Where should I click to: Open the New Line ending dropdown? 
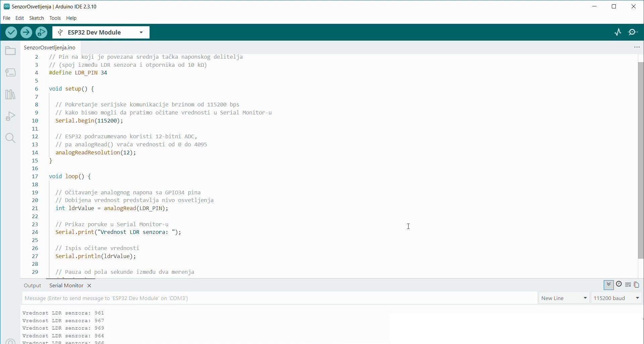coord(565,298)
